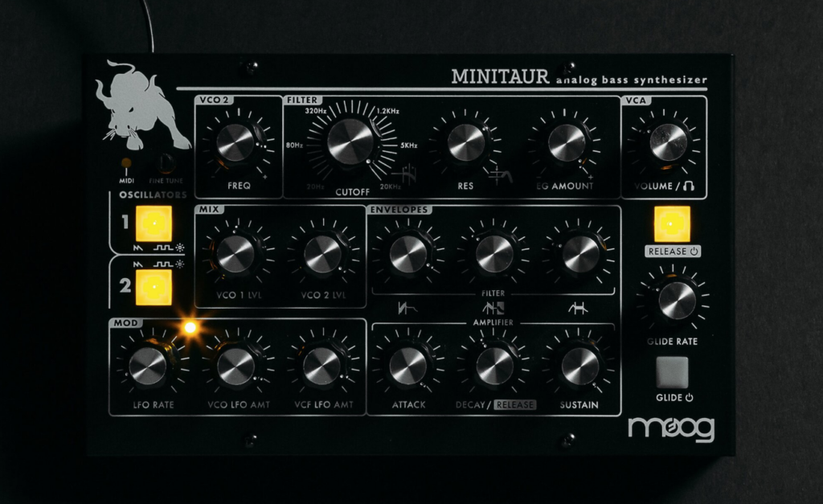Click the amplifier DECAY/RELEASE knob

coord(494,366)
